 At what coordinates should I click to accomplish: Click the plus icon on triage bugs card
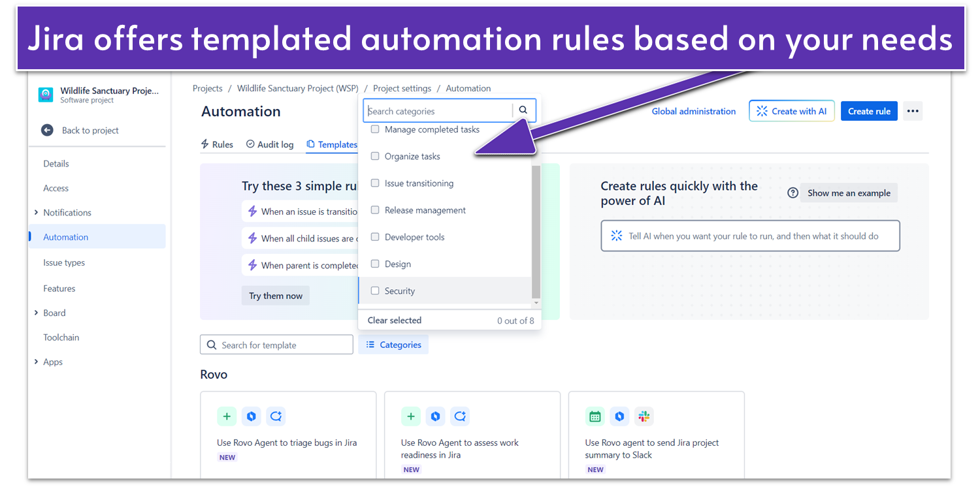click(227, 416)
